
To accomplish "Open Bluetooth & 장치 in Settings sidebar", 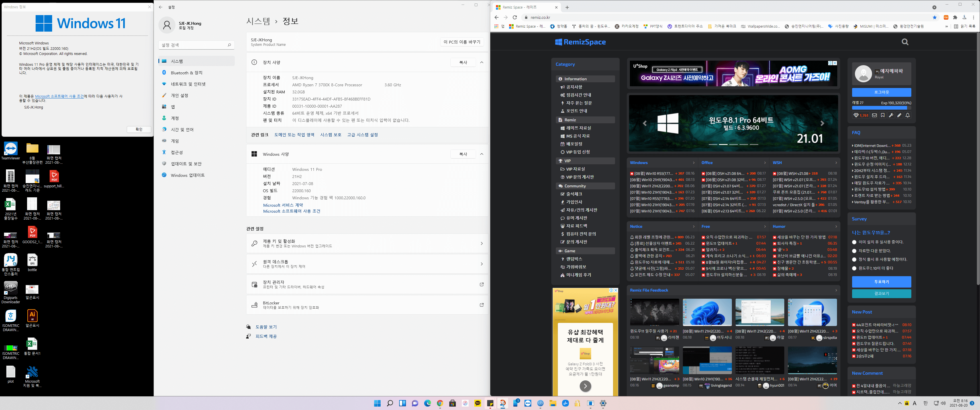I will pyautogui.click(x=196, y=73).
